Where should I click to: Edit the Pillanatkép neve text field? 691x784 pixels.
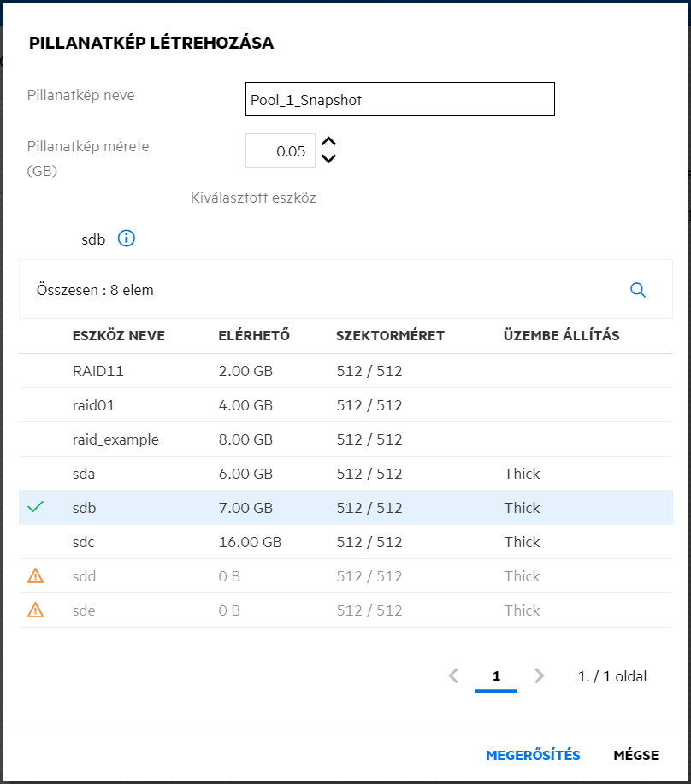399,99
